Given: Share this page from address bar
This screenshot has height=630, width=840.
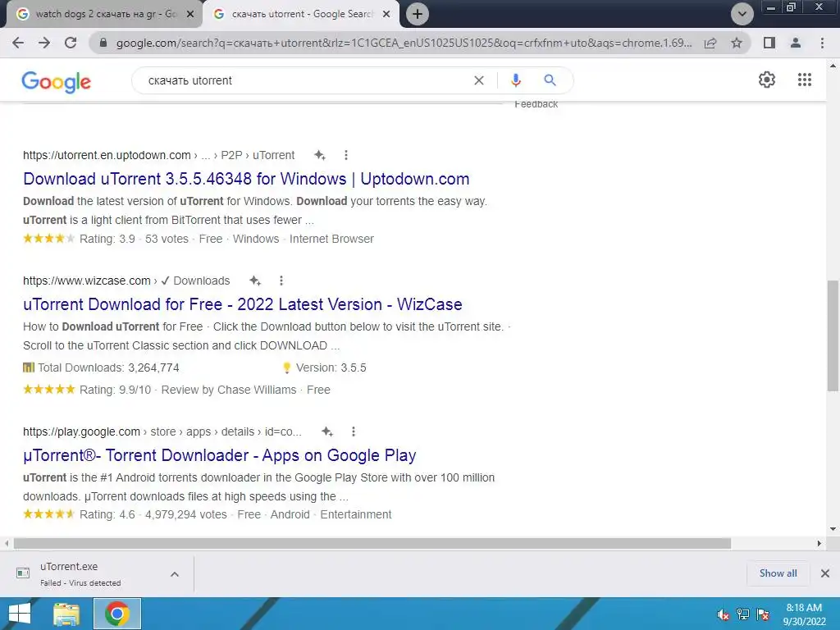Looking at the screenshot, I should 710,43.
